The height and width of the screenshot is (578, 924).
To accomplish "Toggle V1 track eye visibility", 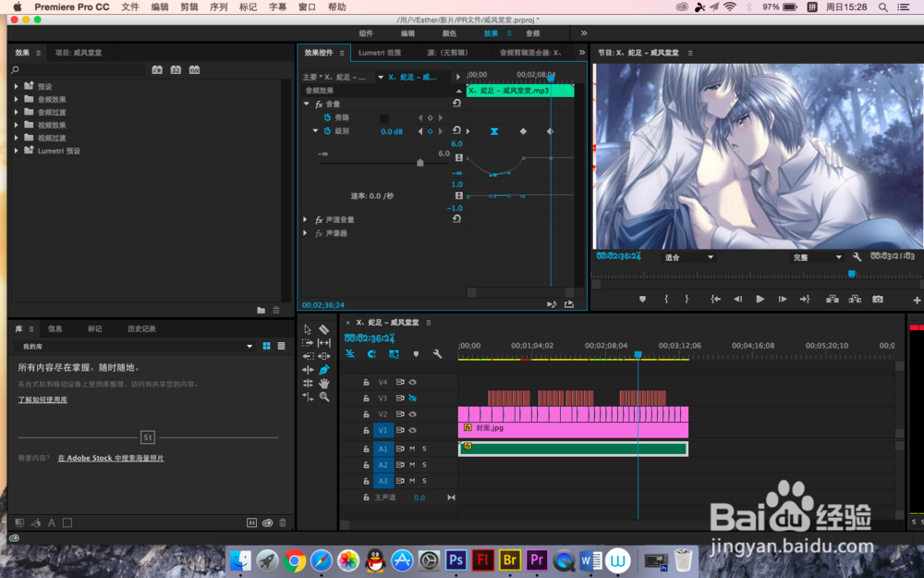I will tap(412, 430).
